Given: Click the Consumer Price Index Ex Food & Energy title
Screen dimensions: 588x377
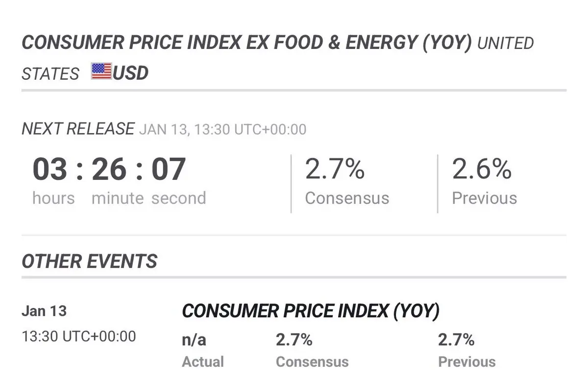Looking at the screenshot, I should click(x=246, y=43).
